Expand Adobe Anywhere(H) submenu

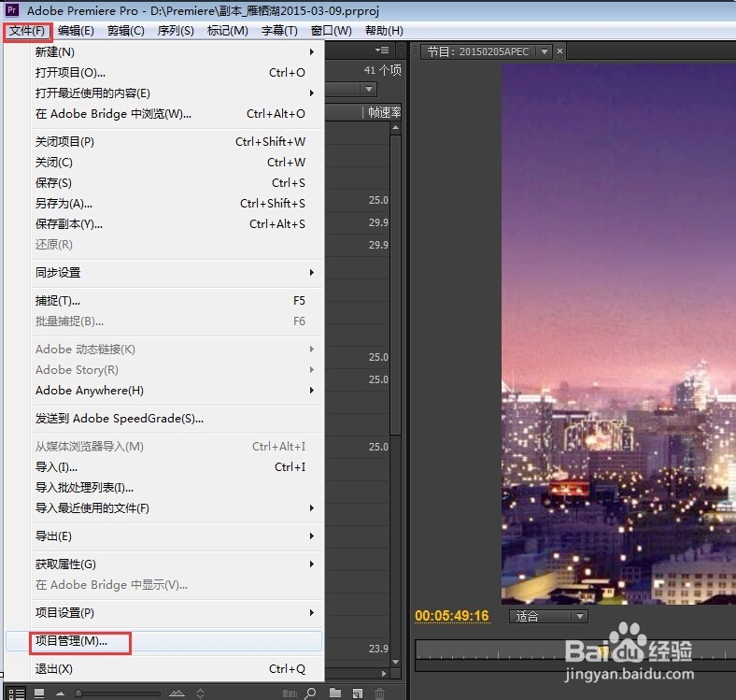click(176, 391)
